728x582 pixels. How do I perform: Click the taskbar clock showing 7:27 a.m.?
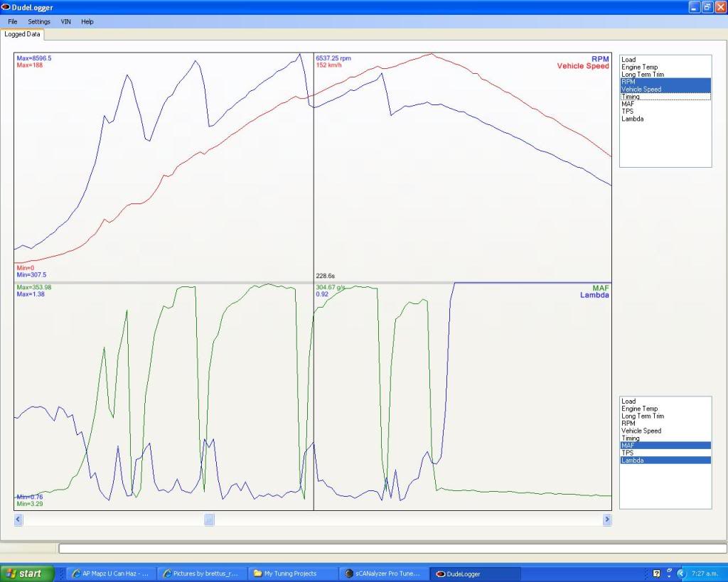(705, 573)
